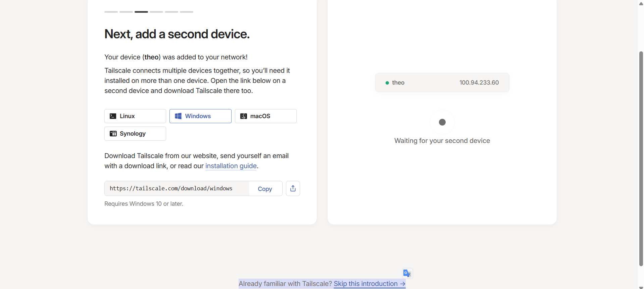
Task: Open the installation guide link
Action: 231,166
